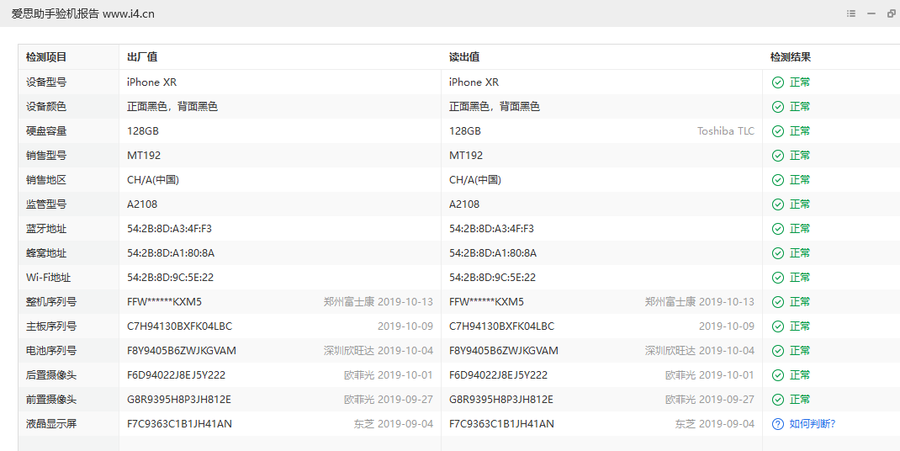The width and height of the screenshot is (900, 451).
Task: Select the 出厂值 column header
Action: (x=142, y=57)
